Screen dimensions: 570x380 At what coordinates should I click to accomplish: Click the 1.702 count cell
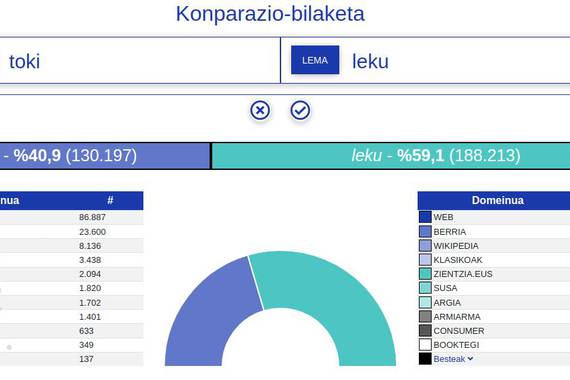coord(90,303)
